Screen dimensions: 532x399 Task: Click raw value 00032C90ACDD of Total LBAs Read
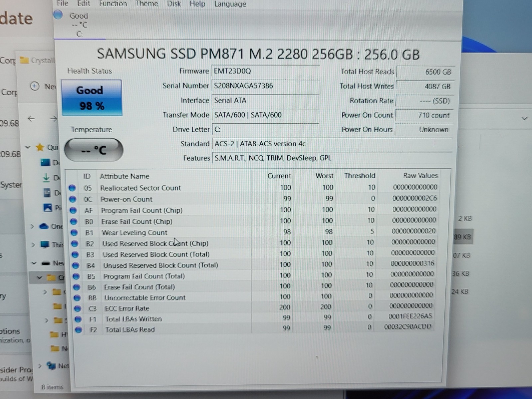(x=407, y=327)
